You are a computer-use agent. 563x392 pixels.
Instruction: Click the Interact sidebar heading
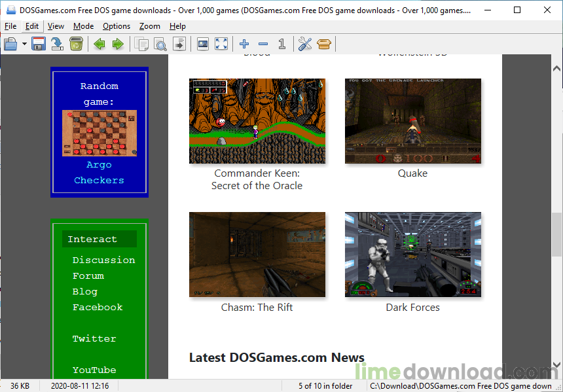[100, 239]
